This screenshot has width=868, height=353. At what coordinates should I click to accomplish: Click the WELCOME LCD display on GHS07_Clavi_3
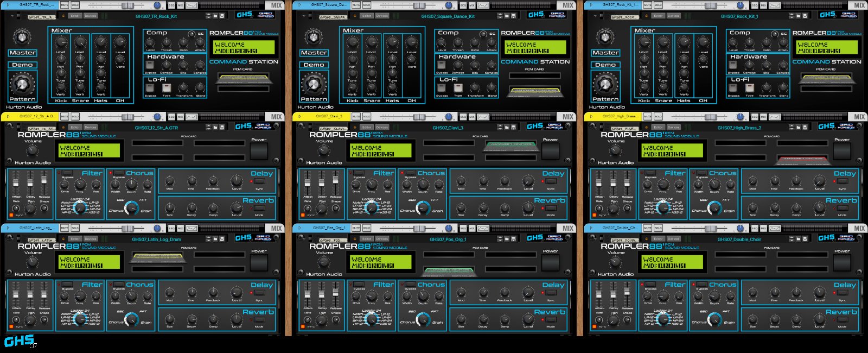[381, 150]
